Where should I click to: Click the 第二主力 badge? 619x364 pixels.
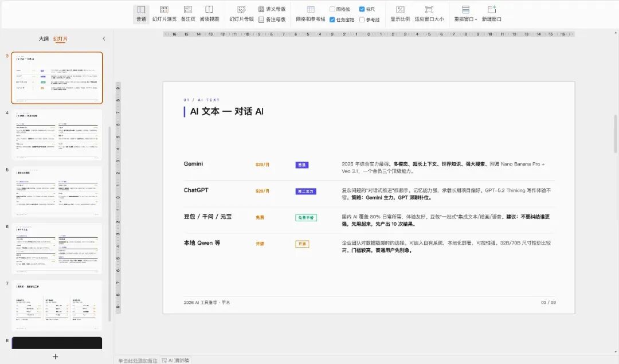coord(305,191)
